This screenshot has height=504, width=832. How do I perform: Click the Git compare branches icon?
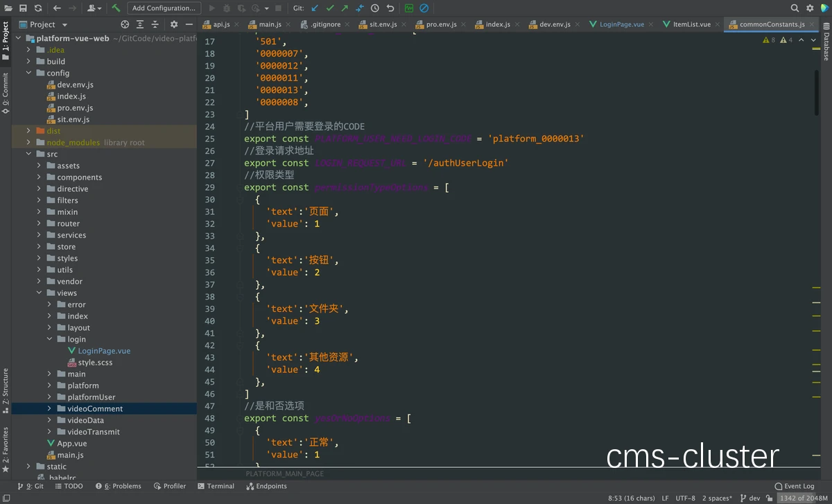pyautogui.click(x=360, y=8)
